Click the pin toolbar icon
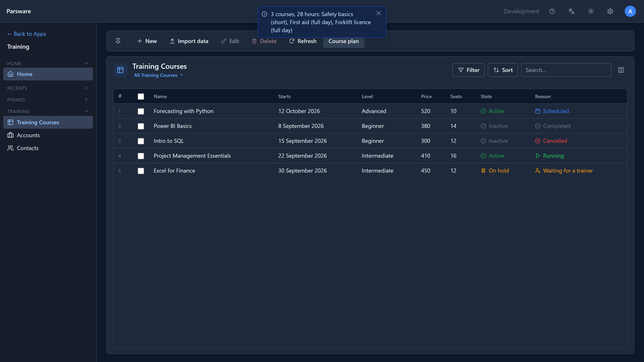 [x=118, y=41]
